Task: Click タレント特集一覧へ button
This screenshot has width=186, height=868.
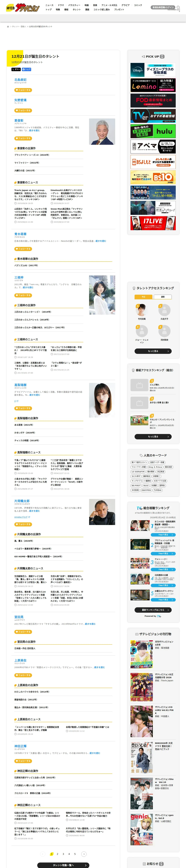Action: click(x=63, y=865)
